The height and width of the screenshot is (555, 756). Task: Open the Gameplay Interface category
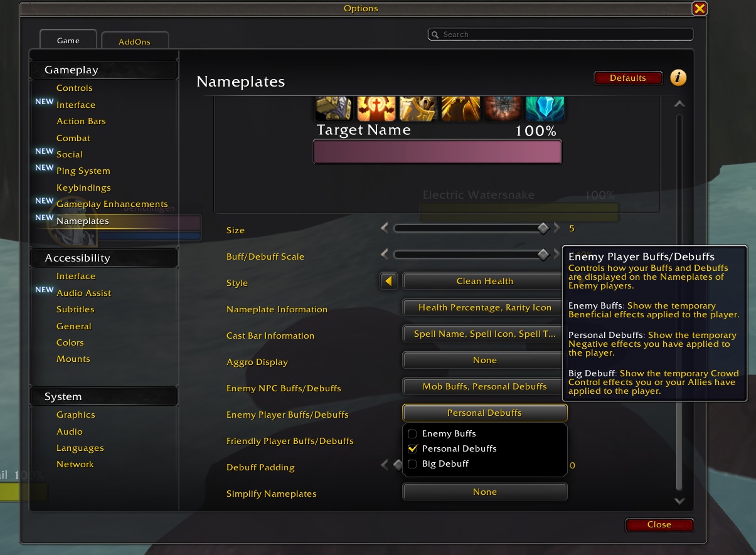point(76,105)
